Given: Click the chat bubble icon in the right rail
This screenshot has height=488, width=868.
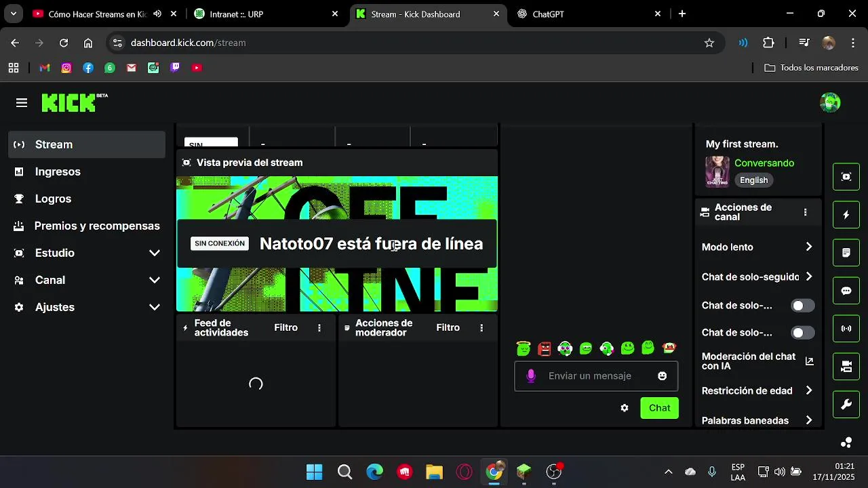Looking at the screenshot, I should [846, 291].
